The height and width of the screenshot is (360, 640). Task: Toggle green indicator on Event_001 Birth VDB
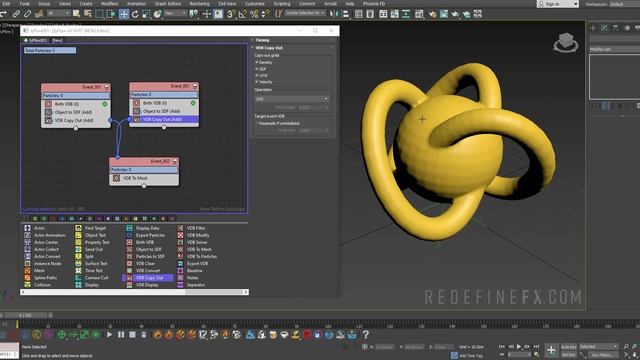point(105,104)
